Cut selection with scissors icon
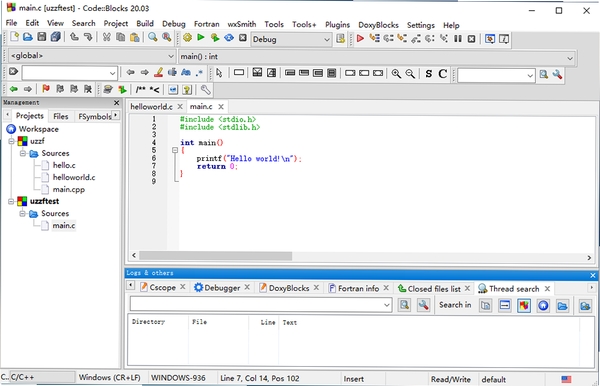The height and width of the screenshot is (386, 600). [x=106, y=37]
